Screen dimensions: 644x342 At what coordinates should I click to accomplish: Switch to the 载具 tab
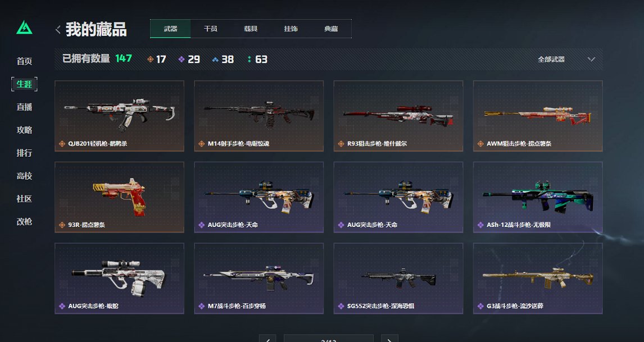pos(251,29)
